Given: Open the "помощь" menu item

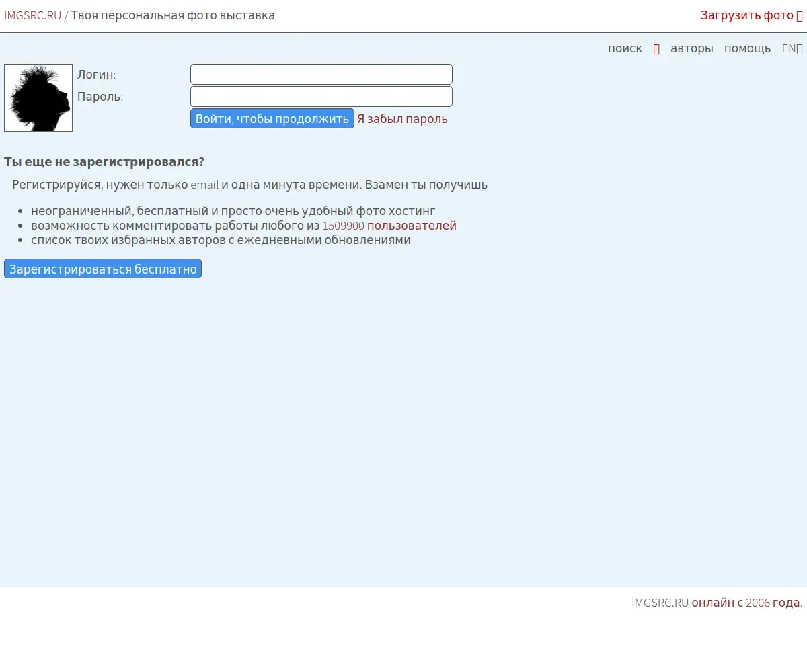Looking at the screenshot, I should tap(747, 48).
